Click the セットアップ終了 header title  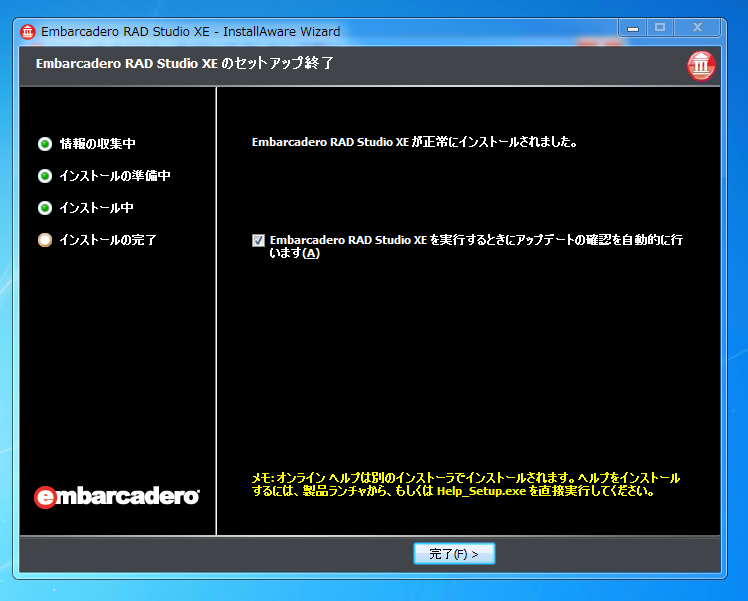pyautogui.click(x=185, y=63)
